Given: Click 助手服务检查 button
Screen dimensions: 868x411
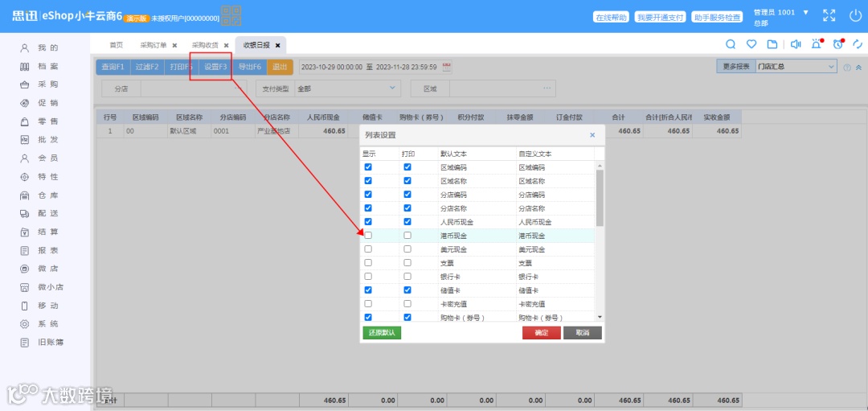Looking at the screenshot, I should coord(717,17).
